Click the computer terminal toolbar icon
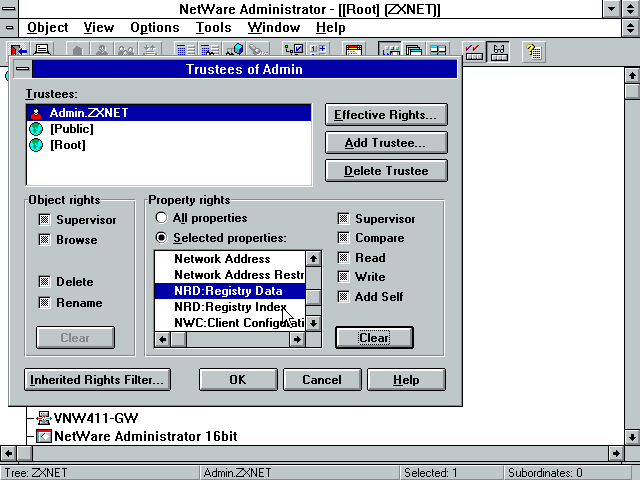The image size is (640, 480). pos(42,50)
